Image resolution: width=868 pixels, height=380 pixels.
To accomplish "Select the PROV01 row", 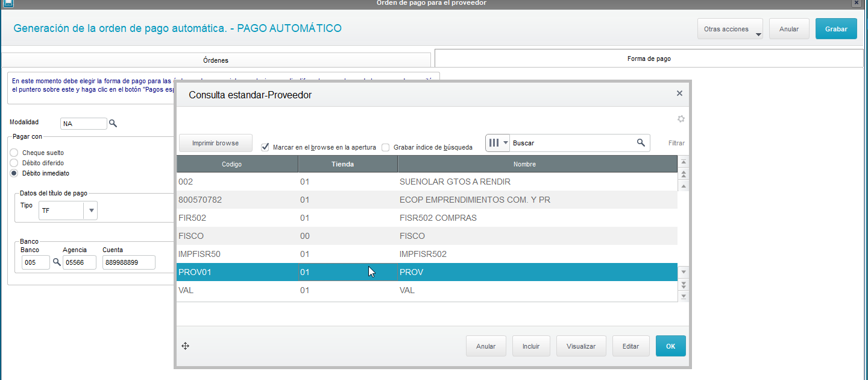I will 427,272.
